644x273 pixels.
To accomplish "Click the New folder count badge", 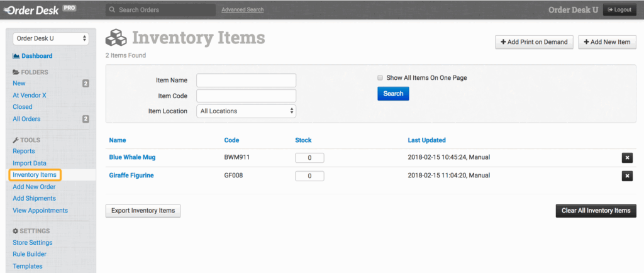I will (86, 84).
